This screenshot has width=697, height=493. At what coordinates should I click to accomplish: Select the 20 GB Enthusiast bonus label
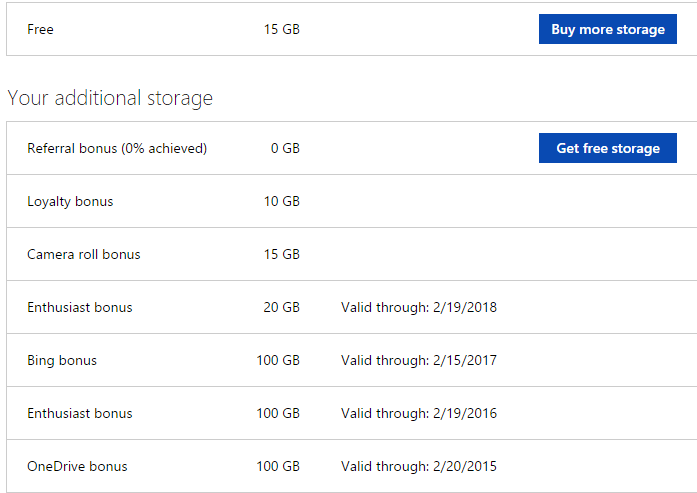tap(80, 307)
